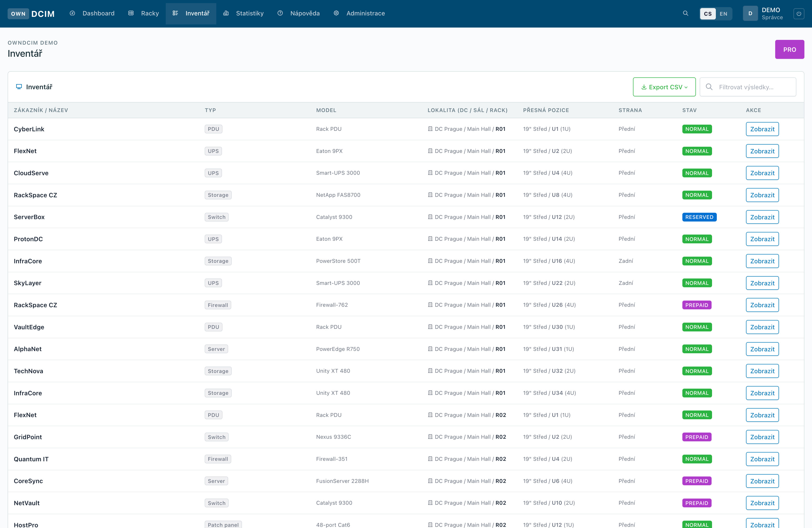Click the Server type tag for AlphaNet
Screen dimensions: 812x528
[x=216, y=349]
